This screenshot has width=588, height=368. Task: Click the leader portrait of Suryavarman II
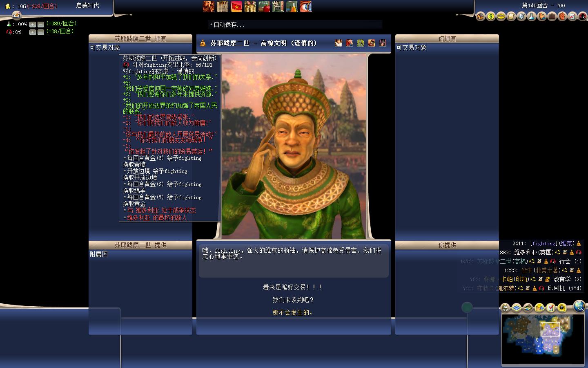click(x=294, y=146)
